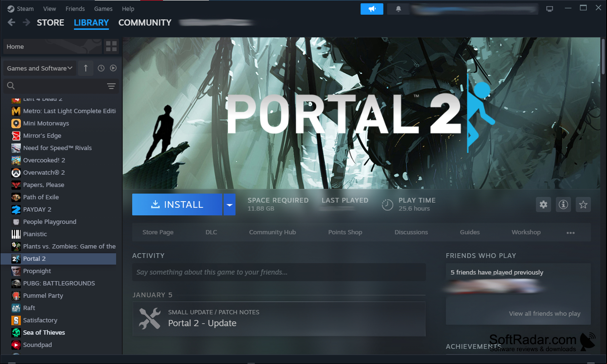Viewport: 607px width, 364px height.
Task: Open the Help menu
Action: pyautogui.click(x=128, y=9)
